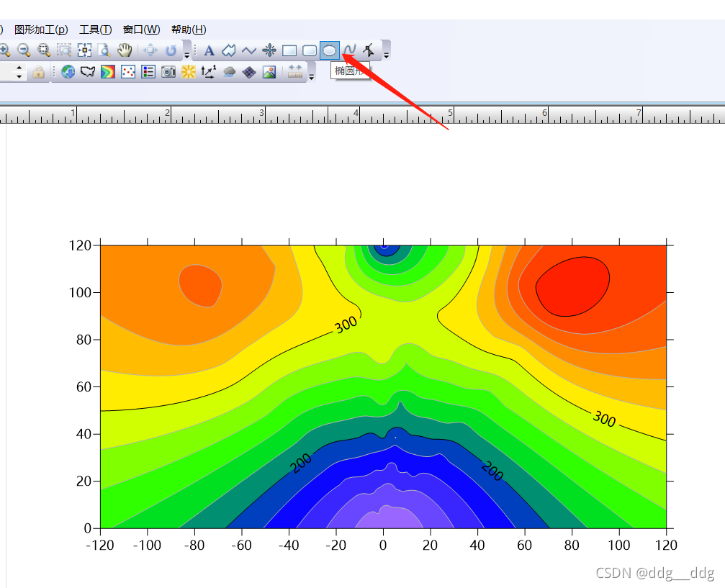Select the polyline drawing tool

click(249, 50)
